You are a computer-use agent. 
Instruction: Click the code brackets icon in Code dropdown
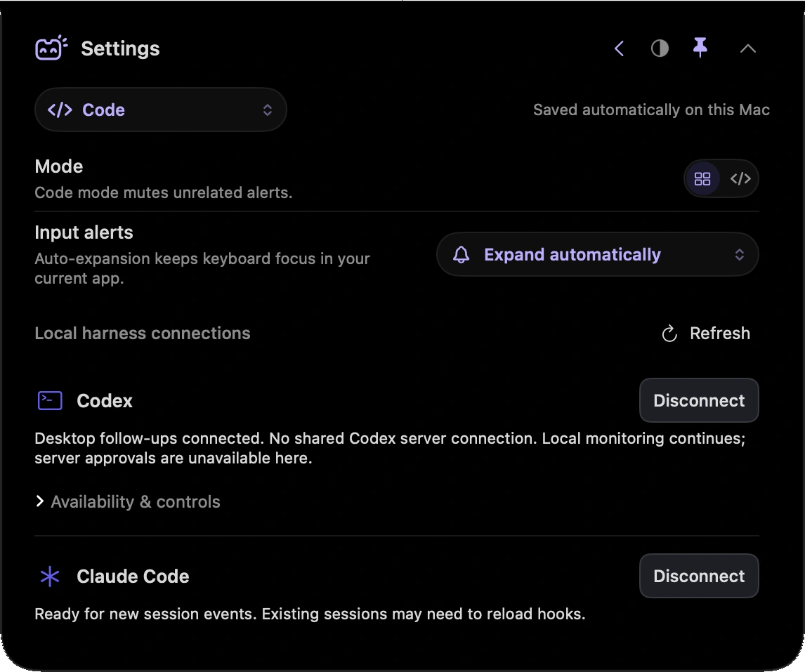(60, 110)
